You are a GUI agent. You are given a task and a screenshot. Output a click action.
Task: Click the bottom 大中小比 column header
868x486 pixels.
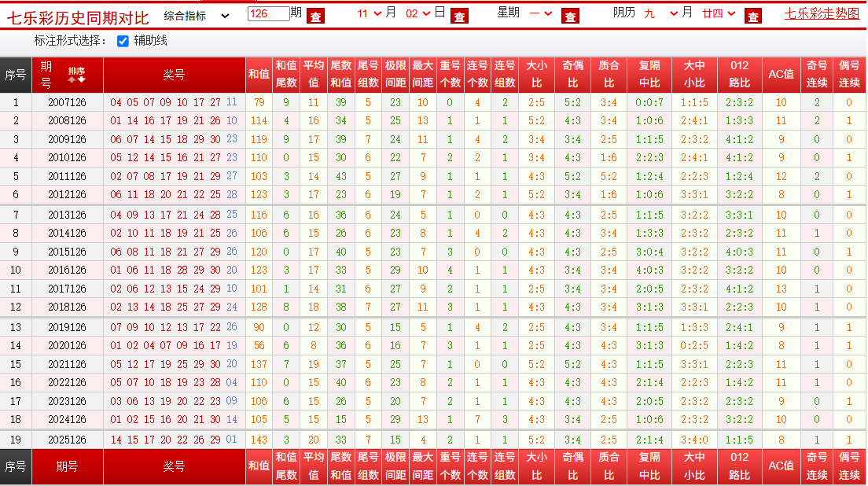tap(695, 466)
